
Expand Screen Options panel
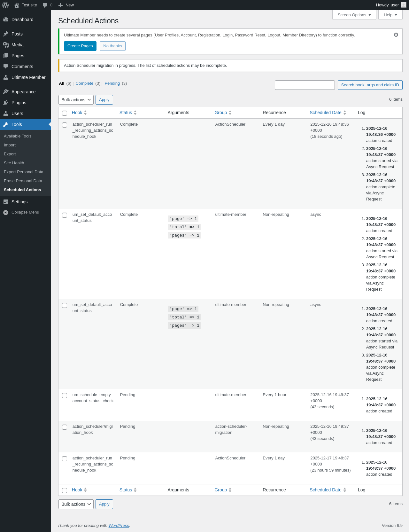click(354, 15)
